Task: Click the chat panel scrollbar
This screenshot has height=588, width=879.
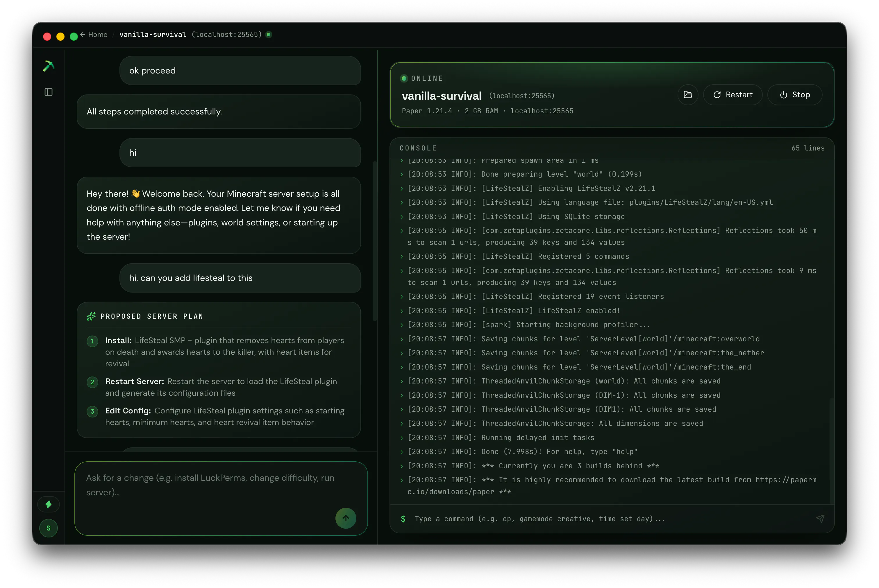Action: point(374,241)
